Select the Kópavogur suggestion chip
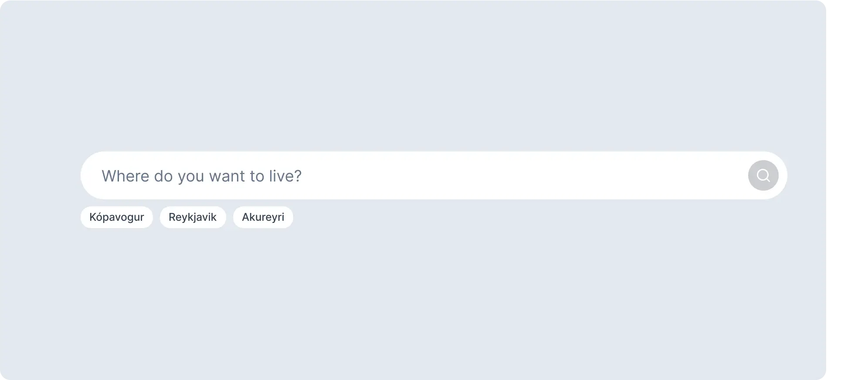 click(x=117, y=217)
